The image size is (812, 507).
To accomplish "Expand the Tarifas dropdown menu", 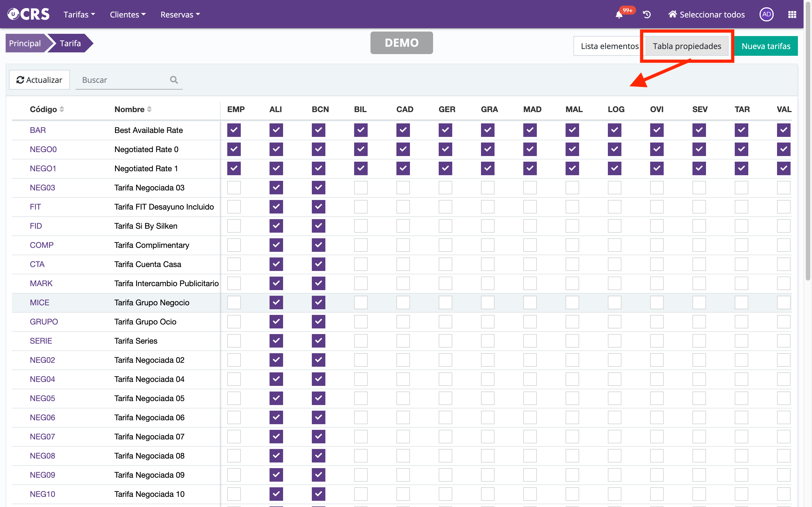I will pyautogui.click(x=79, y=15).
